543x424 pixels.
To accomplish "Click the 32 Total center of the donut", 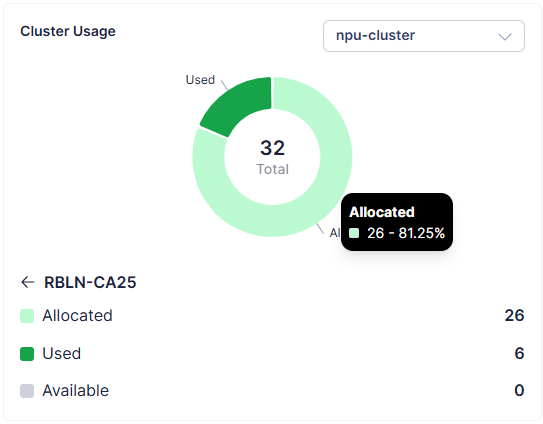I will pos(273,157).
